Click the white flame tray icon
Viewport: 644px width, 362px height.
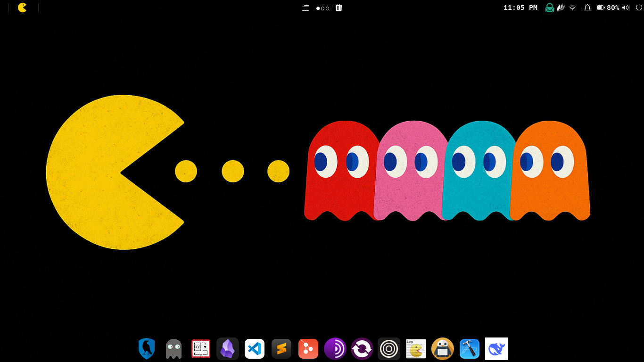coord(561,8)
